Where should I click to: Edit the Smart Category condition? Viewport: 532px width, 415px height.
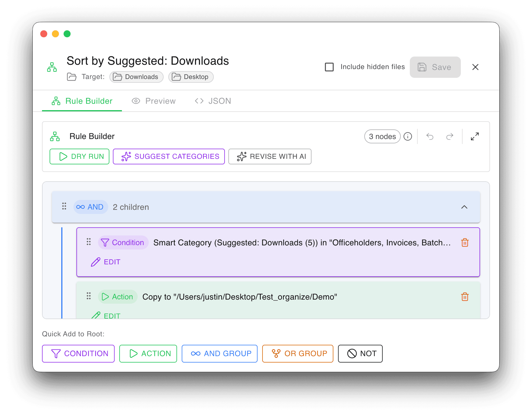pos(106,262)
